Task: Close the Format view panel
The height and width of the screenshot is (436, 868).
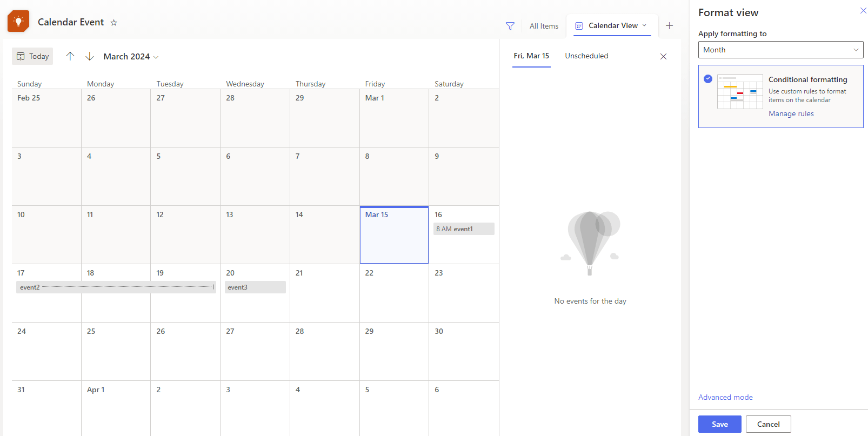Action: point(863,11)
